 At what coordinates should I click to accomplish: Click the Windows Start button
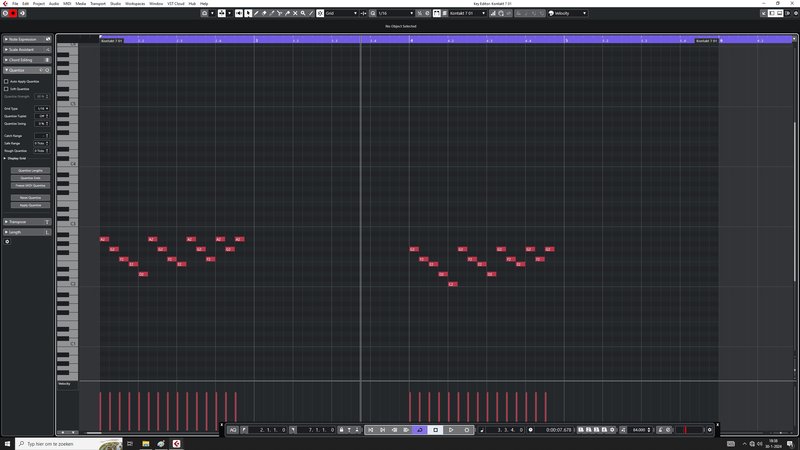pos(7,444)
